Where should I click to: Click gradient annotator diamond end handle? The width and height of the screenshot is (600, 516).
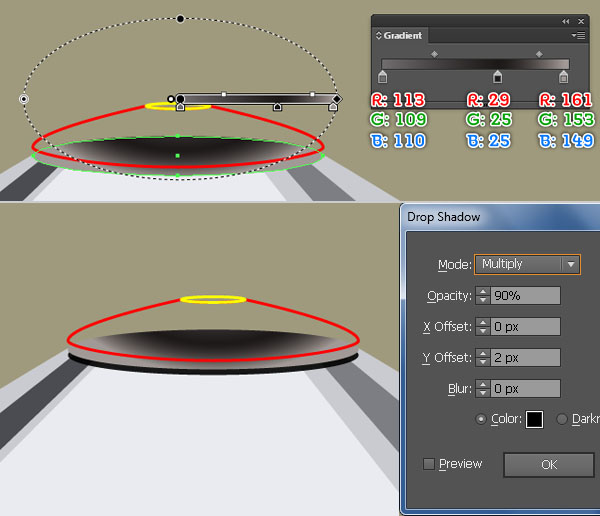click(x=336, y=99)
